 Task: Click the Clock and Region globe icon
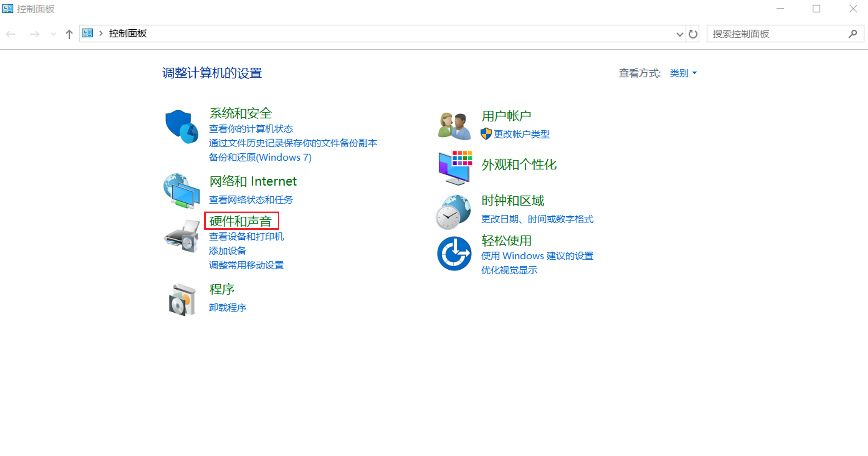coord(453,212)
